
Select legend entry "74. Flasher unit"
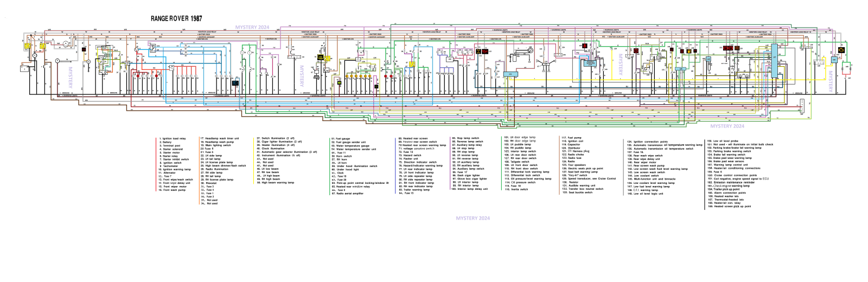(x=409, y=159)
